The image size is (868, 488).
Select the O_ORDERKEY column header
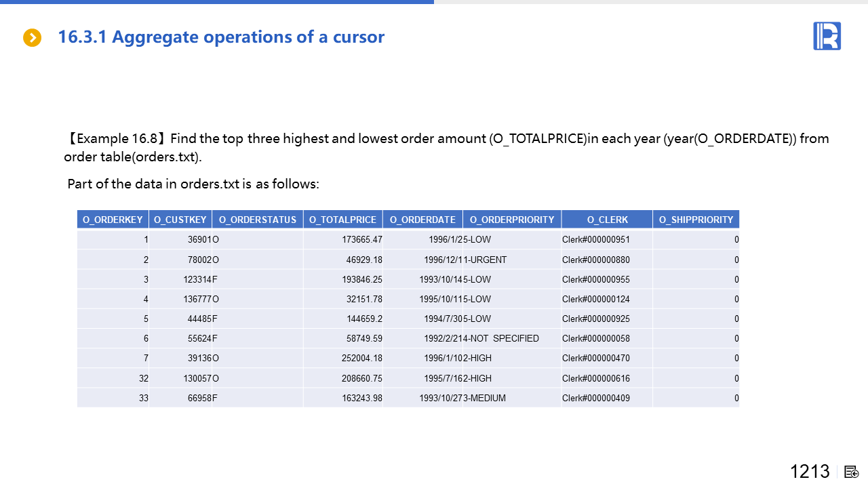113,220
